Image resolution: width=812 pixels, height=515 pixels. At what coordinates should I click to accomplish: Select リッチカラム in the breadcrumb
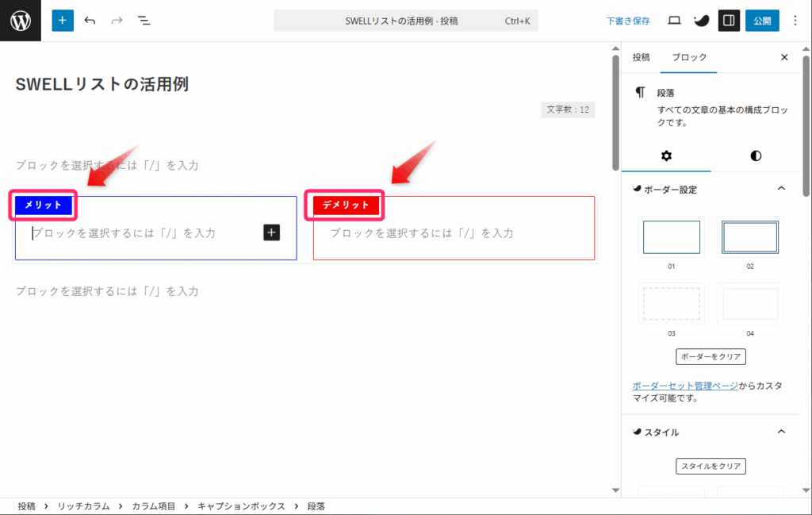click(x=83, y=506)
